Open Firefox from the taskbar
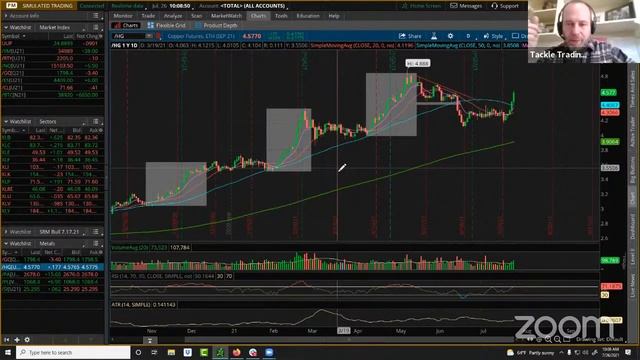640x360 pixels. click(x=237, y=352)
